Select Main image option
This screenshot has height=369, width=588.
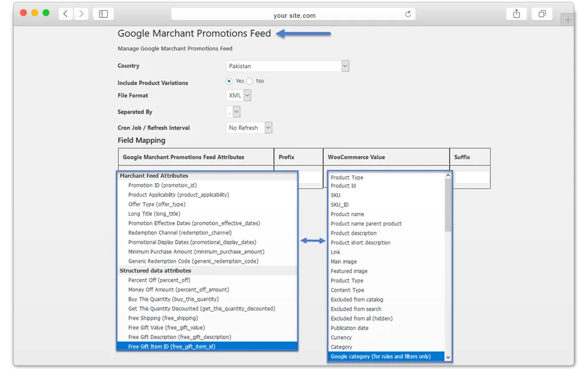coord(386,262)
